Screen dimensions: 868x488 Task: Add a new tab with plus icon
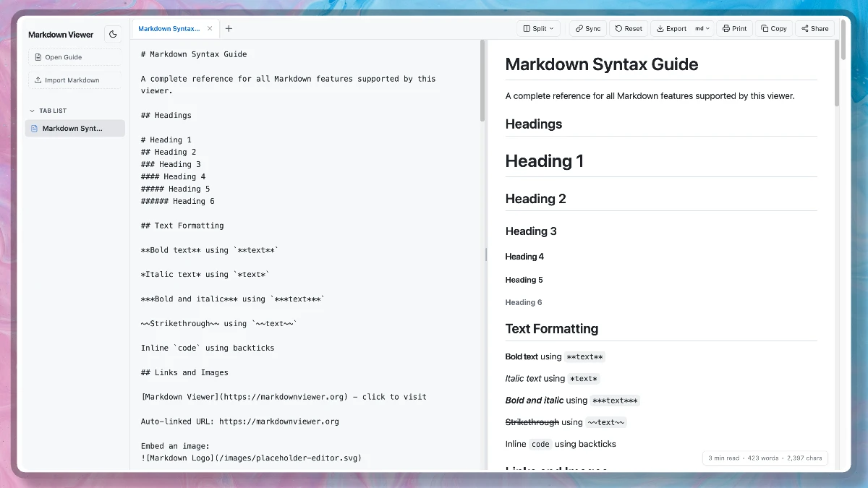coord(229,29)
